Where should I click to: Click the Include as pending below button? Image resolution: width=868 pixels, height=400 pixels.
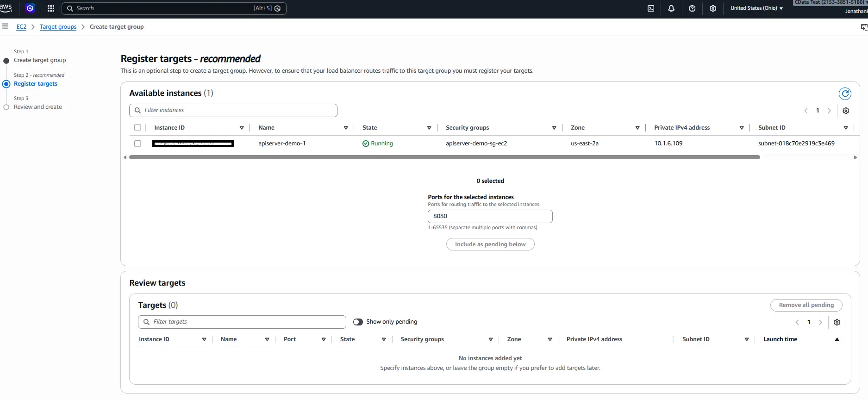pyautogui.click(x=490, y=244)
